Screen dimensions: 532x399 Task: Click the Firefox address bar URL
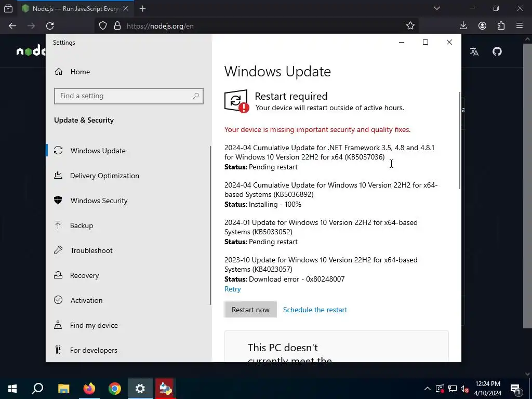click(x=160, y=26)
